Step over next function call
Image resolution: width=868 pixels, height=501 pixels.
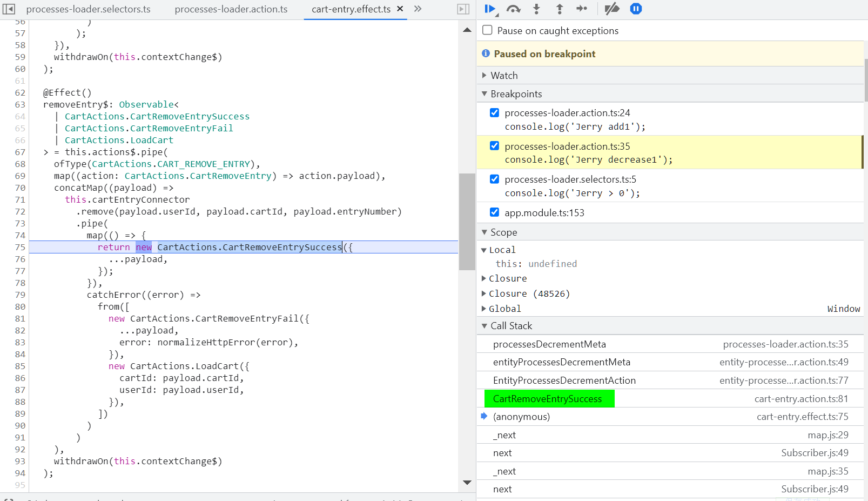pyautogui.click(x=513, y=9)
